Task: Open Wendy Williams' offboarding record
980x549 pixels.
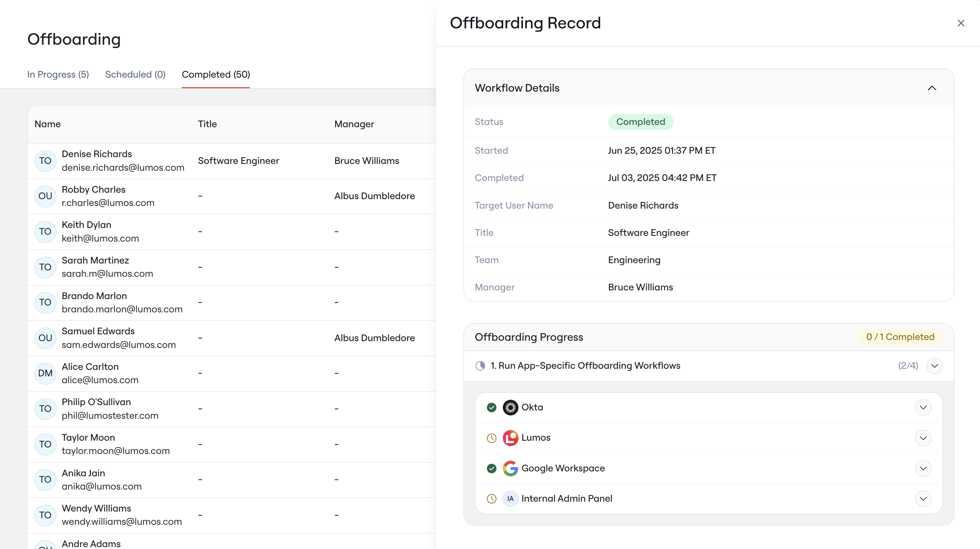Action: point(232,515)
